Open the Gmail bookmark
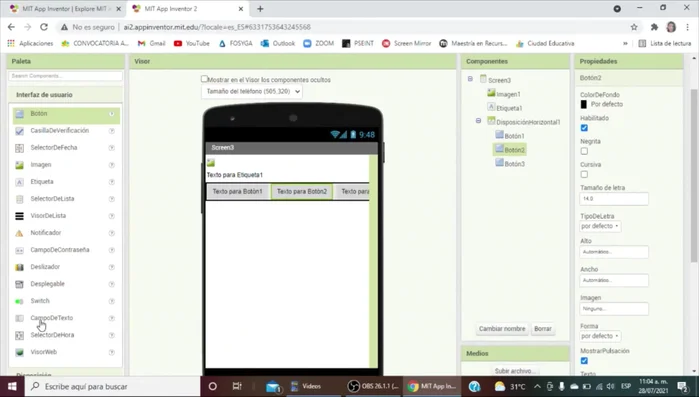699x397 pixels. tap(152, 43)
